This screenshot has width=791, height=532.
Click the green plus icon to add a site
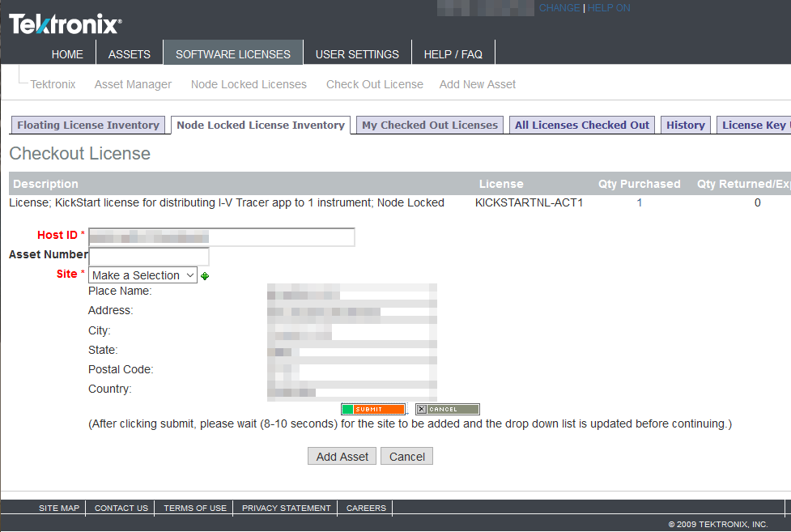click(x=205, y=276)
